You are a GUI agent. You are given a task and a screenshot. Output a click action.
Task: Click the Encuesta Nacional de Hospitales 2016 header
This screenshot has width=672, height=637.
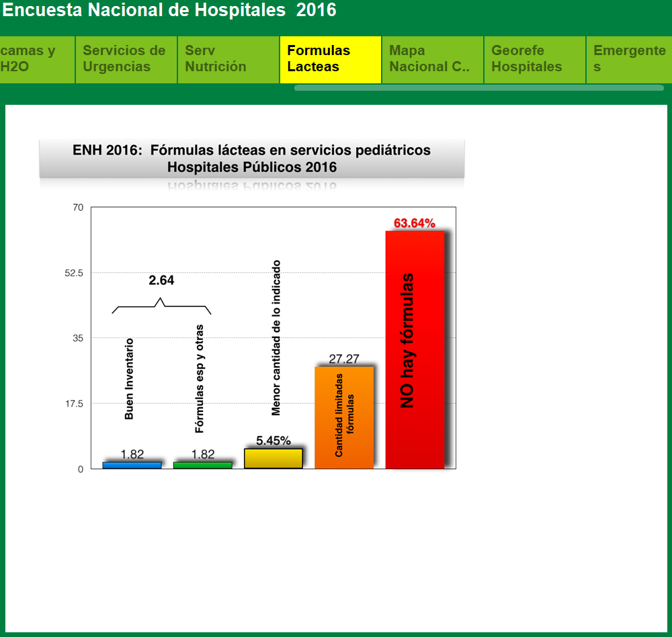tap(169, 11)
